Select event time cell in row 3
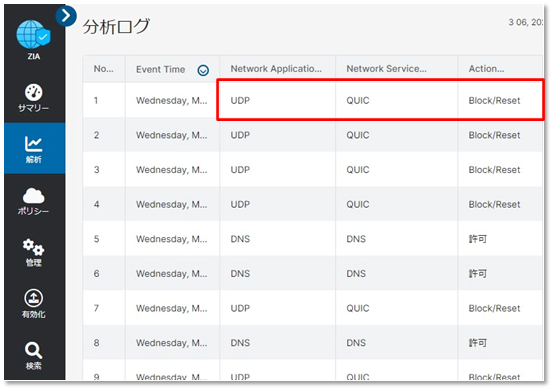This screenshot has width=553, height=390. [x=172, y=170]
